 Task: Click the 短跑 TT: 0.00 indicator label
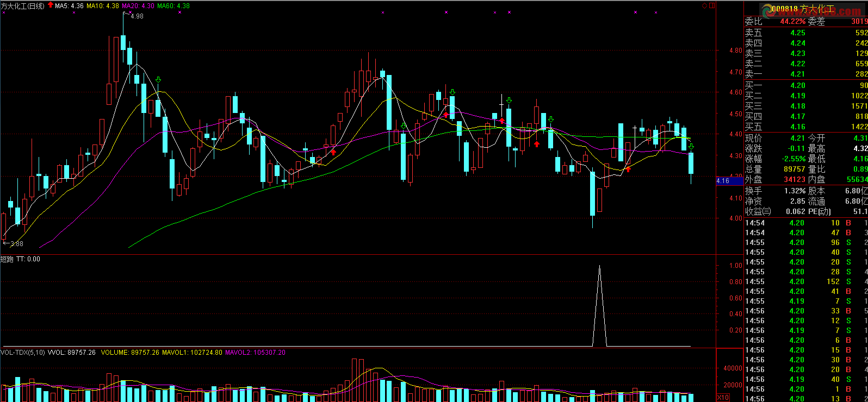[x=21, y=259]
